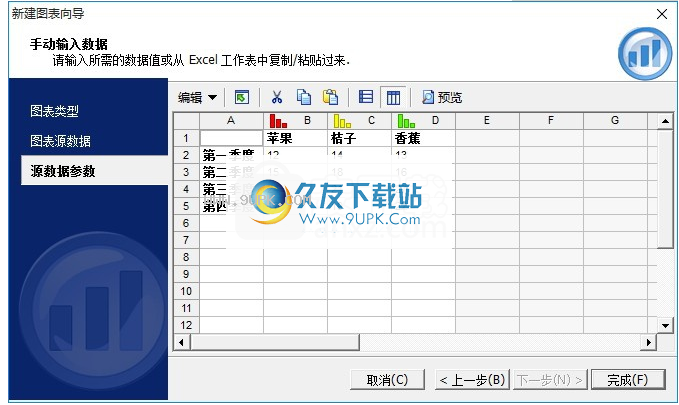Click the select-all corner of the grid
Viewport: 679px width, 405px height.
tap(186, 121)
